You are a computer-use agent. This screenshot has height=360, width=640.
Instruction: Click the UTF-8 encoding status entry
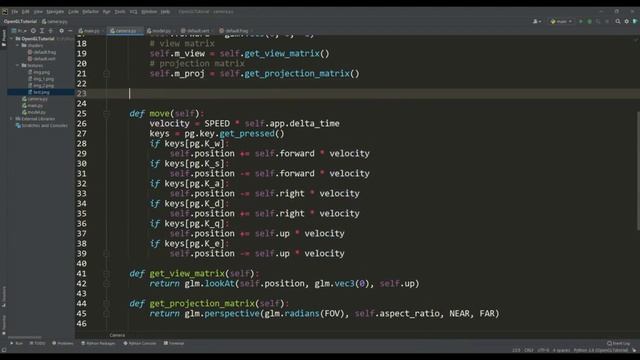[543, 350]
